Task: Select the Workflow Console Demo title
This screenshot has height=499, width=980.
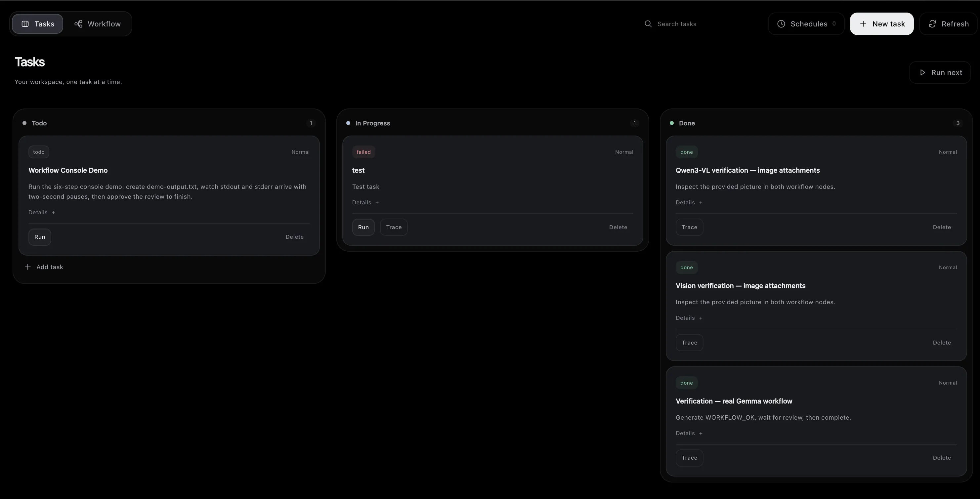Action: pyautogui.click(x=68, y=170)
